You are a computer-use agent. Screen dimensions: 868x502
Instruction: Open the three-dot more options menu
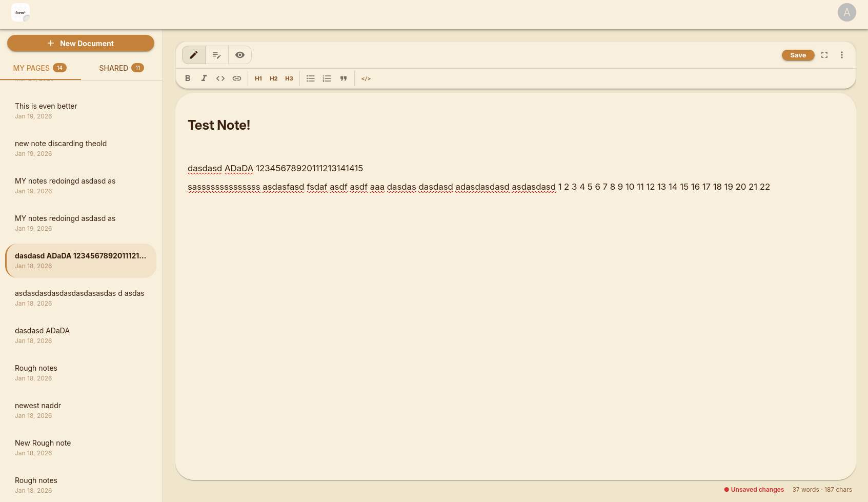842,55
